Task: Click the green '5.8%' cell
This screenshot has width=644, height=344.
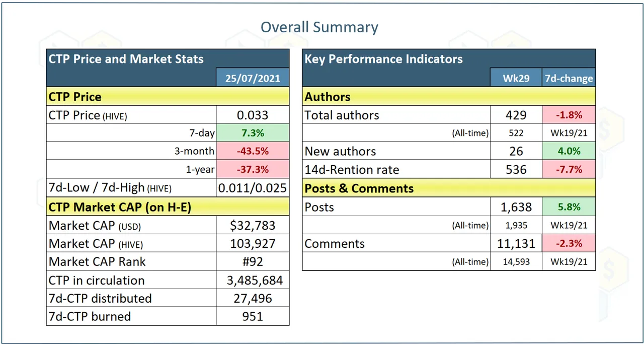Action: click(x=569, y=207)
